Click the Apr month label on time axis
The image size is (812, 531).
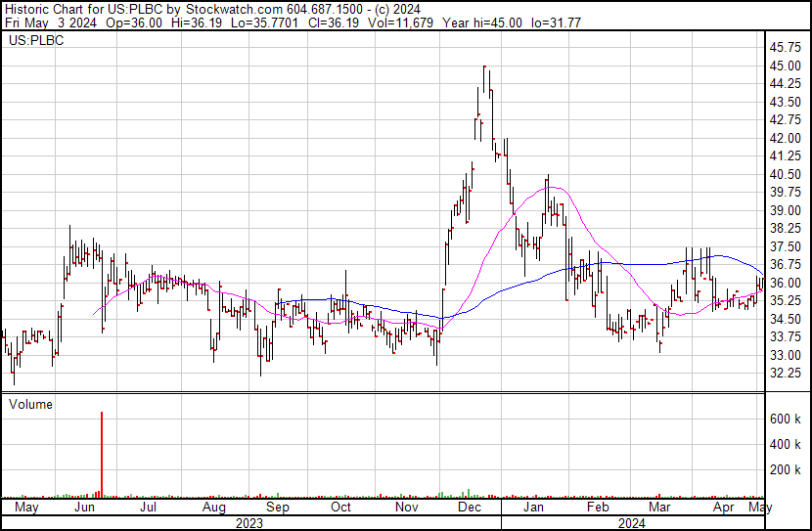(x=724, y=509)
